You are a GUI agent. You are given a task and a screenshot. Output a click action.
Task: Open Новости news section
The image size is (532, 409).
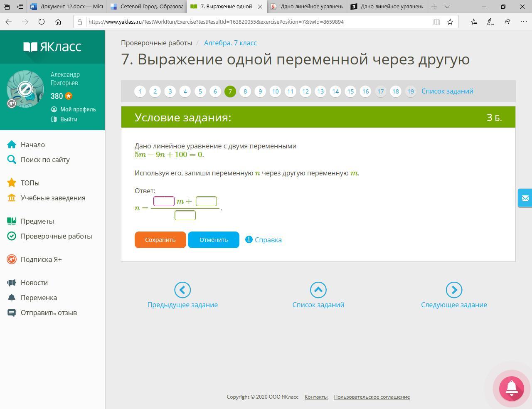click(x=34, y=283)
